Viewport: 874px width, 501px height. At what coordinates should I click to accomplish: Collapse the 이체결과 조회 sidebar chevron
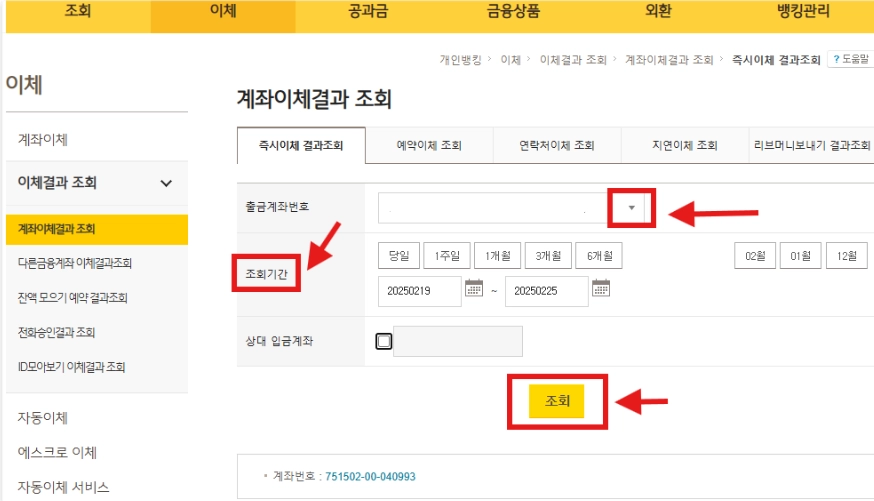pos(166,183)
